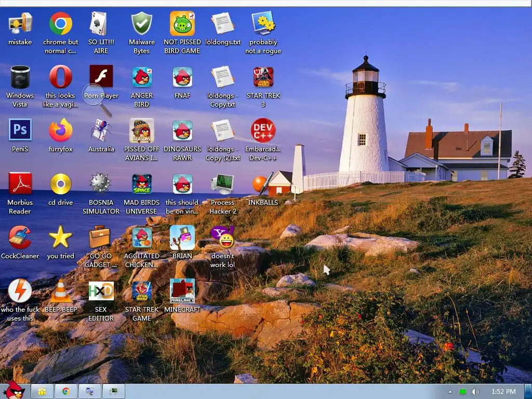Image resolution: width=532 pixels, height=399 pixels.
Task: Launch 'STAR TREK 3' icon
Action: (x=263, y=77)
